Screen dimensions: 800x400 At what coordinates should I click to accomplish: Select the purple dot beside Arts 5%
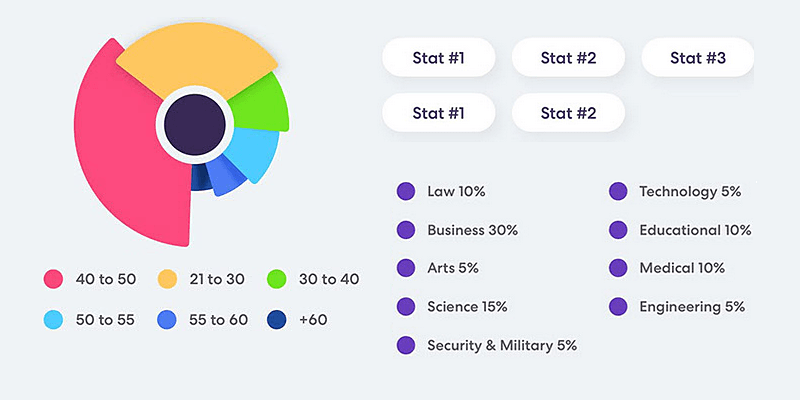pyautogui.click(x=406, y=268)
